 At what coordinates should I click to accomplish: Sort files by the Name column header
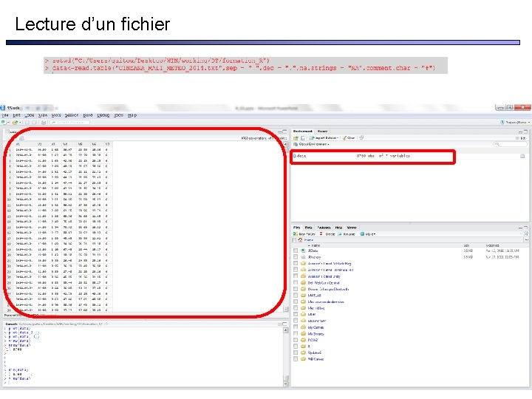314,245
